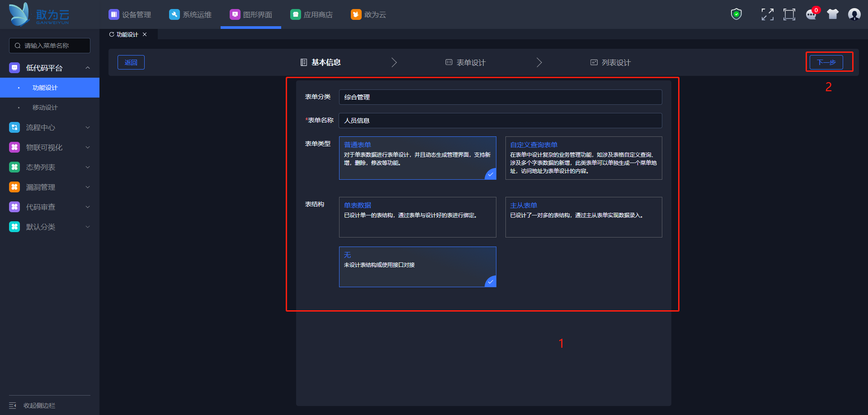Refresh the 功能设计 tab with reload icon
The image size is (868, 415).
(x=112, y=34)
